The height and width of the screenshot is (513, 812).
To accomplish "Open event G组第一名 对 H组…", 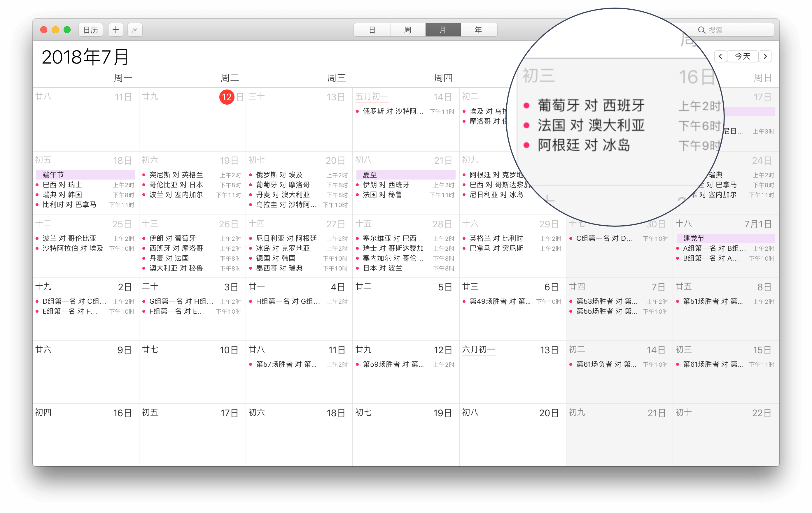I will coord(192,301).
